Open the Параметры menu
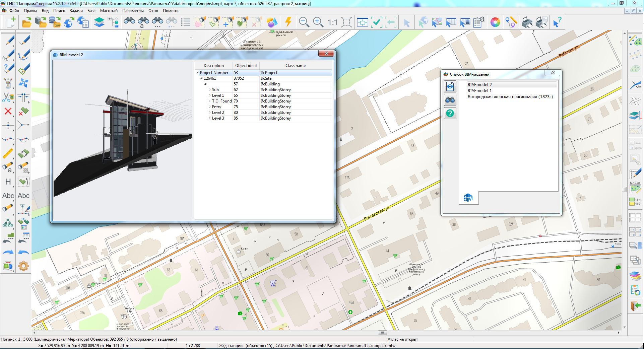 tap(133, 11)
